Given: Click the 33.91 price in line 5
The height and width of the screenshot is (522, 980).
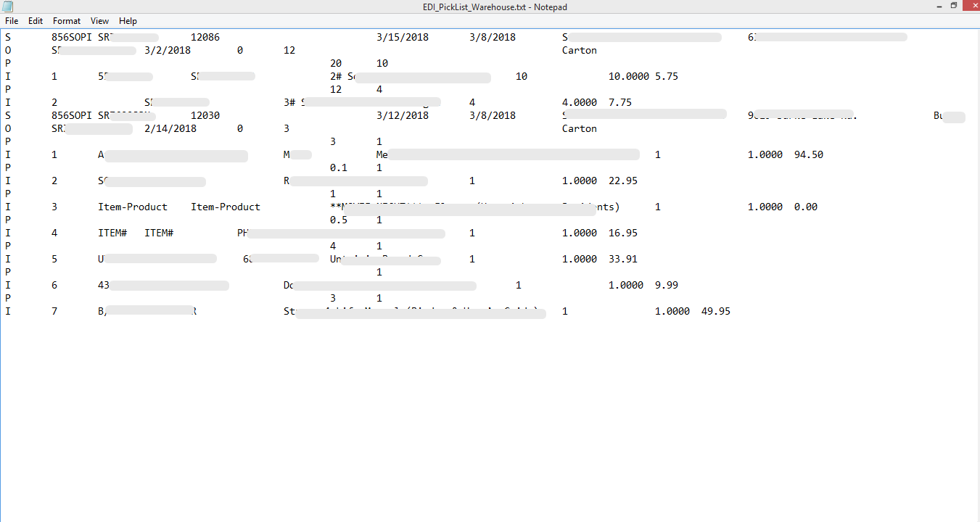Looking at the screenshot, I should point(623,259).
